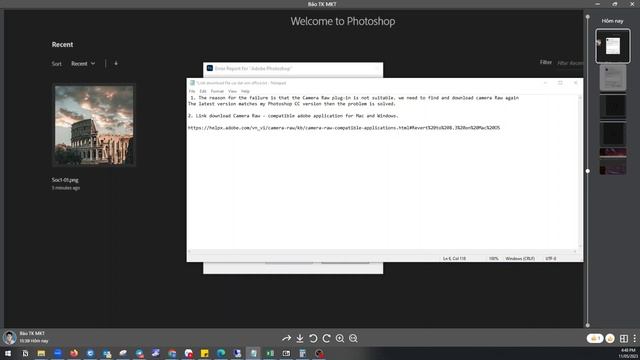Click the helpx.adobe.com URL line in Notepad
640x360 pixels.
(x=344, y=128)
